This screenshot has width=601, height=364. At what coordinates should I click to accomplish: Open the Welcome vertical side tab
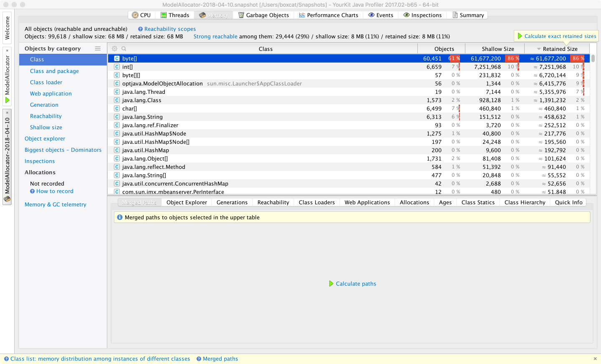[x=7, y=28]
